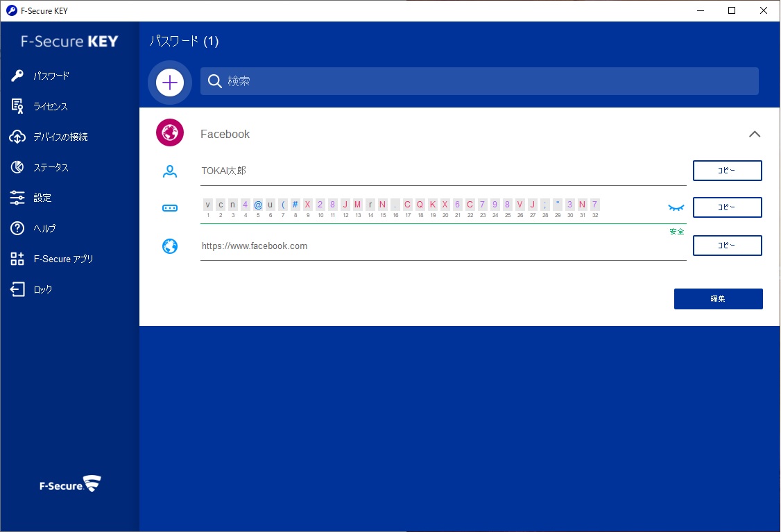Open the F-Secure アプリ menu item
The height and width of the screenshot is (532, 781).
(x=62, y=259)
